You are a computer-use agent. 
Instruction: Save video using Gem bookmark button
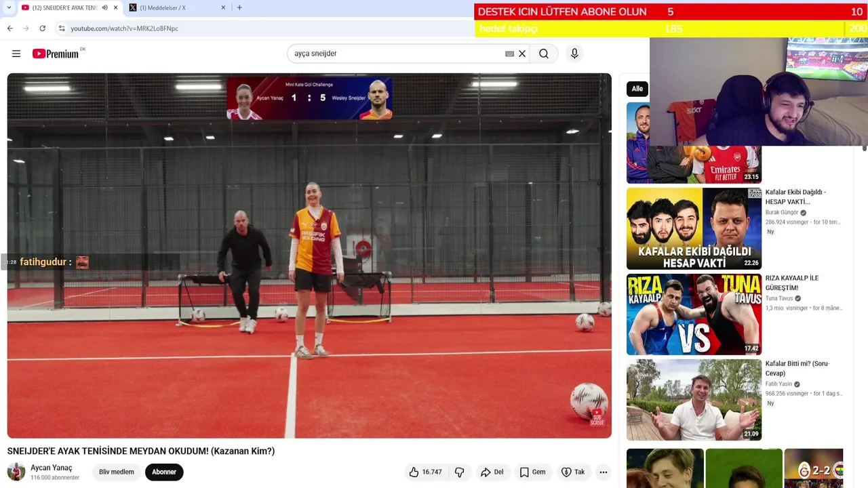(532, 472)
